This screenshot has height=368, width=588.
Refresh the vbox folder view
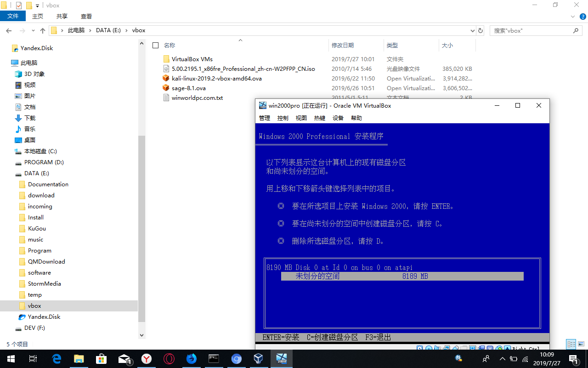(481, 30)
